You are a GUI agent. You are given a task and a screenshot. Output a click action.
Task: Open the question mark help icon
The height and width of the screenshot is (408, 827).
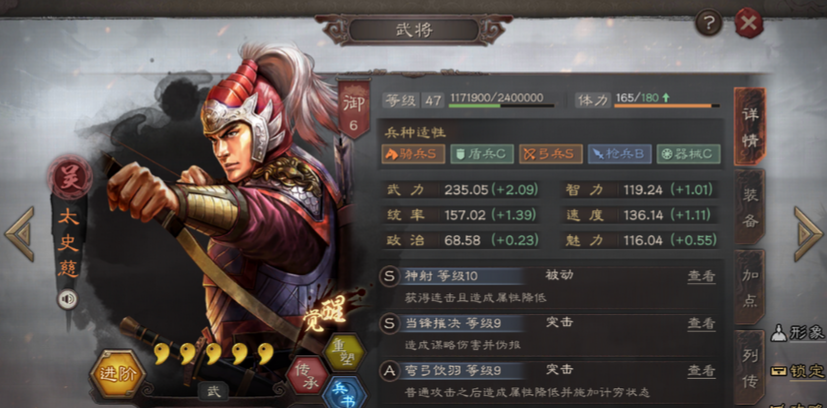point(708,23)
